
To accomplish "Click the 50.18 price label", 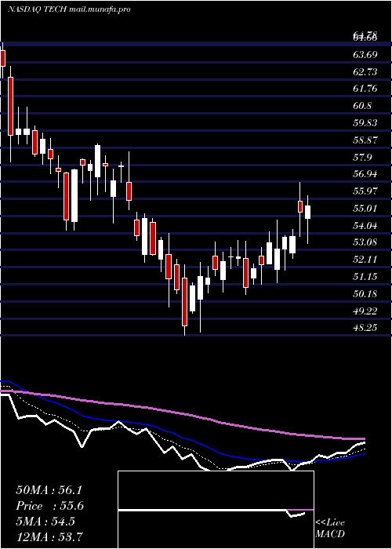I will [x=365, y=293].
